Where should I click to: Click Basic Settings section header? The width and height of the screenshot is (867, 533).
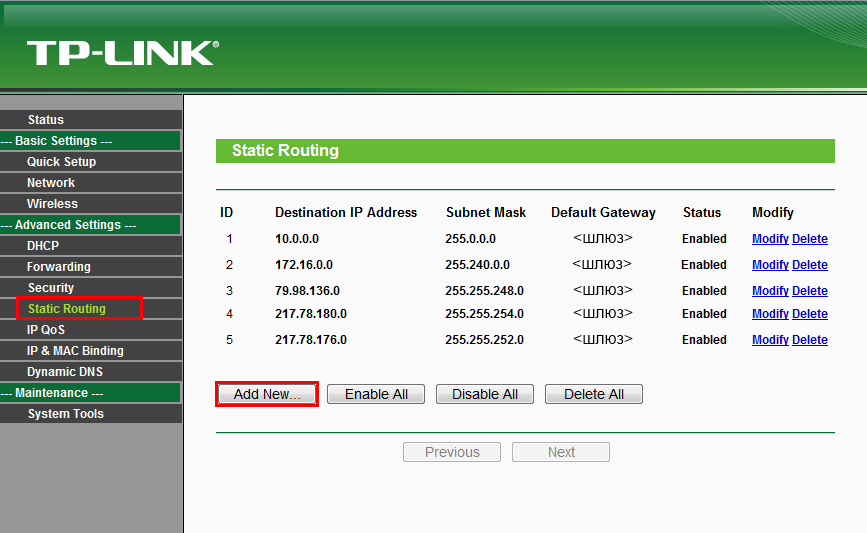click(91, 140)
